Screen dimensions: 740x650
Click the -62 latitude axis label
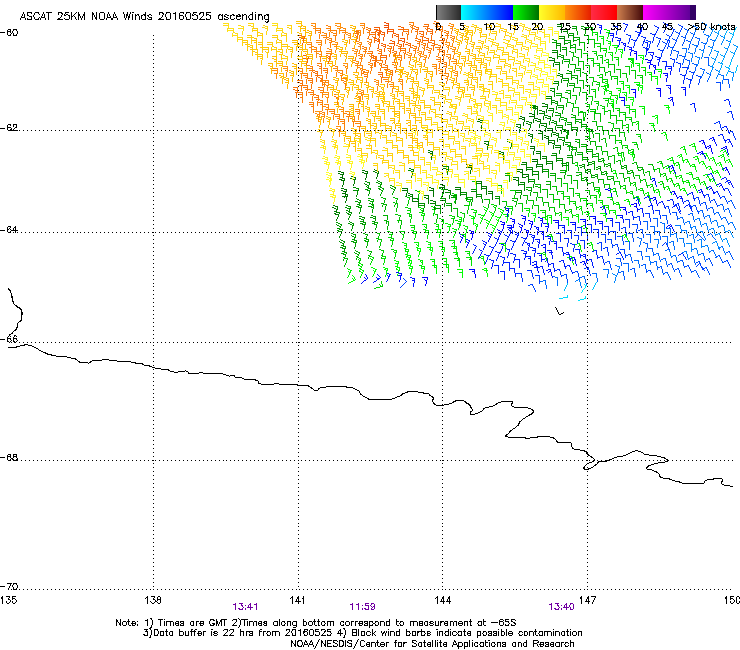coord(9,128)
